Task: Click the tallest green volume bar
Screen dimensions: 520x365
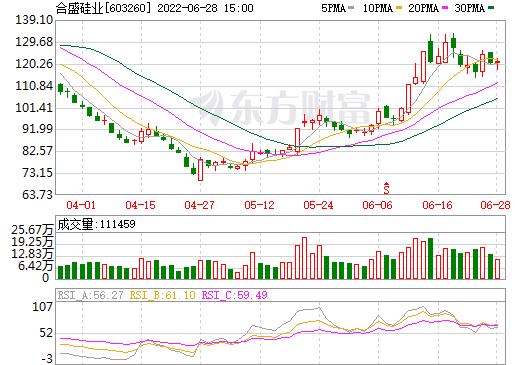Action: 430,258
